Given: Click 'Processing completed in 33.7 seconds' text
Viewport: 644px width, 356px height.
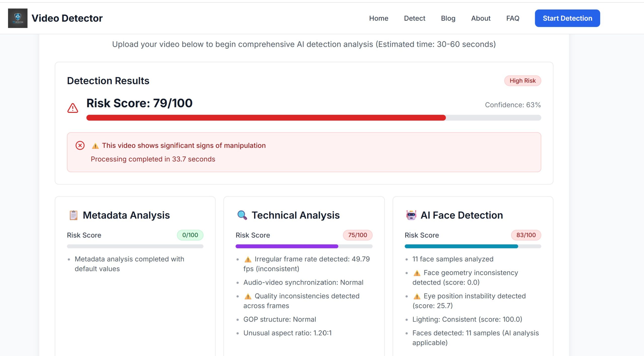Looking at the screenshot, I should coord(153,159).
